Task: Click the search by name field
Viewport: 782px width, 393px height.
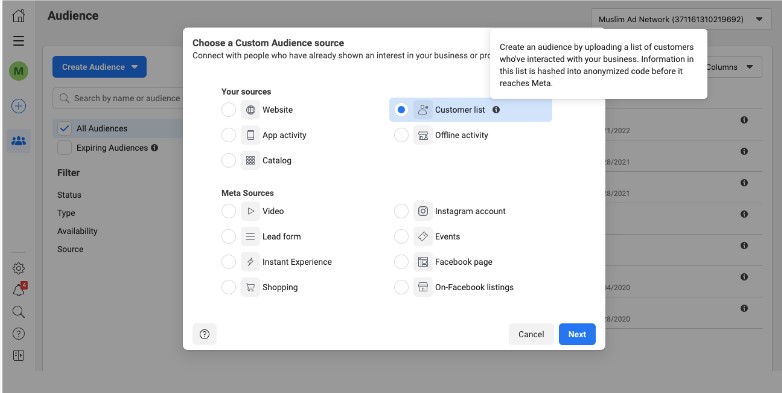Action: point(118,98)
